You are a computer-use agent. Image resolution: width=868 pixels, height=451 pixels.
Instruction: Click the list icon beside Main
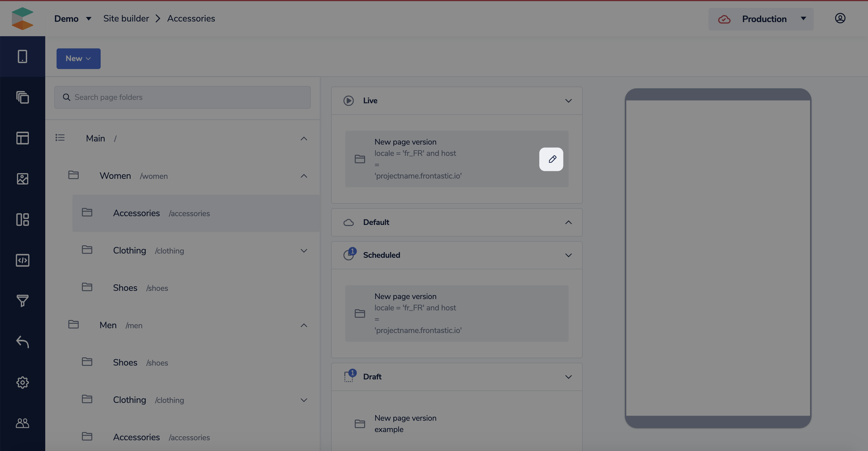point(60,138)
